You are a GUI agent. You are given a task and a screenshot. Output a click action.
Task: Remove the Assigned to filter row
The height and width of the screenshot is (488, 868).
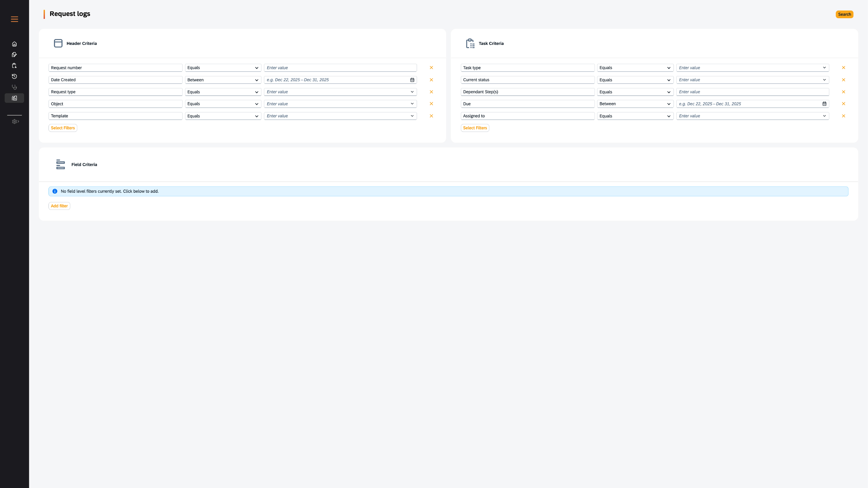(x=843, y=116)
